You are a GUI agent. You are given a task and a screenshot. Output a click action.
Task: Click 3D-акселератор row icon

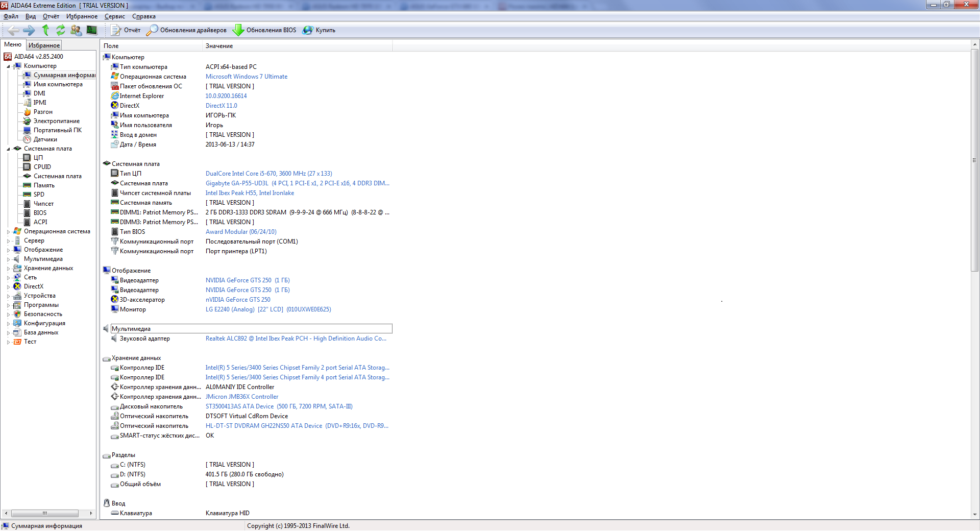coord(115,299)
